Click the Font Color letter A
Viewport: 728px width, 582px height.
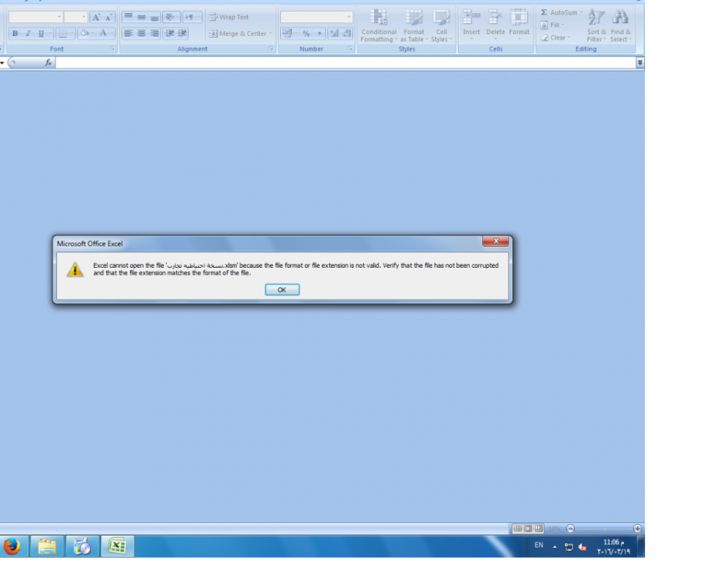point(103,33)
